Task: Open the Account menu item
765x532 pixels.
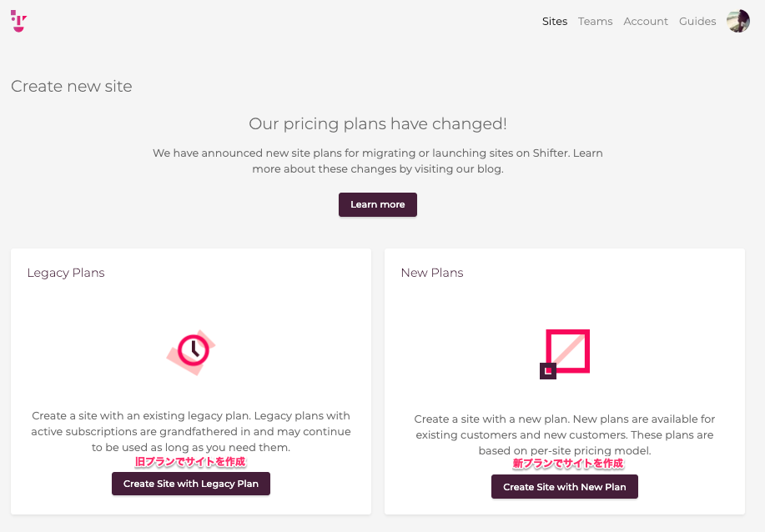Action: coord(646,22)
